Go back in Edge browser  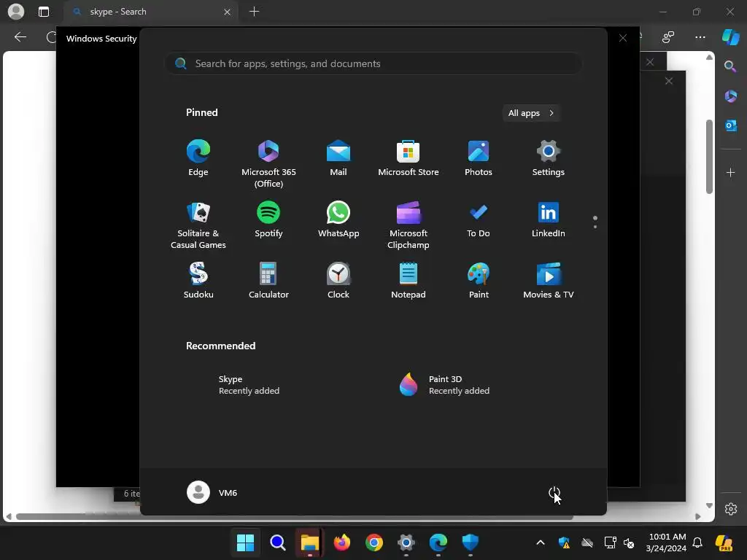[x=20, y=36]
